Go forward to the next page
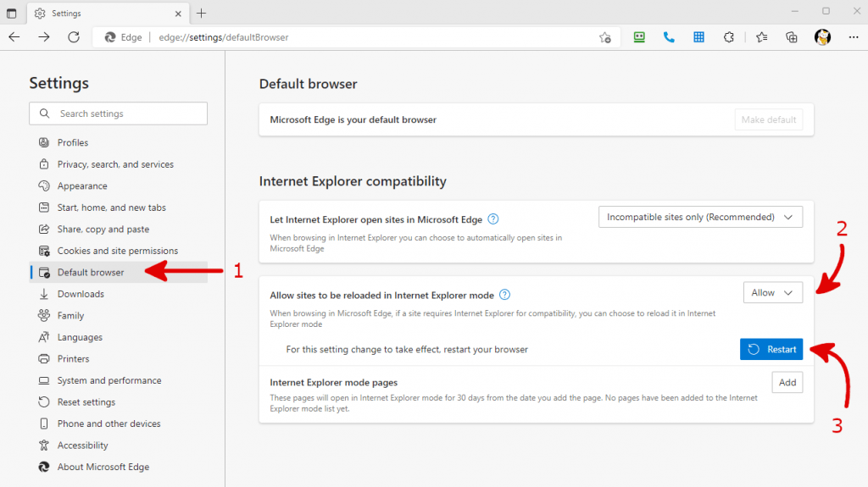 coord(44,37)
